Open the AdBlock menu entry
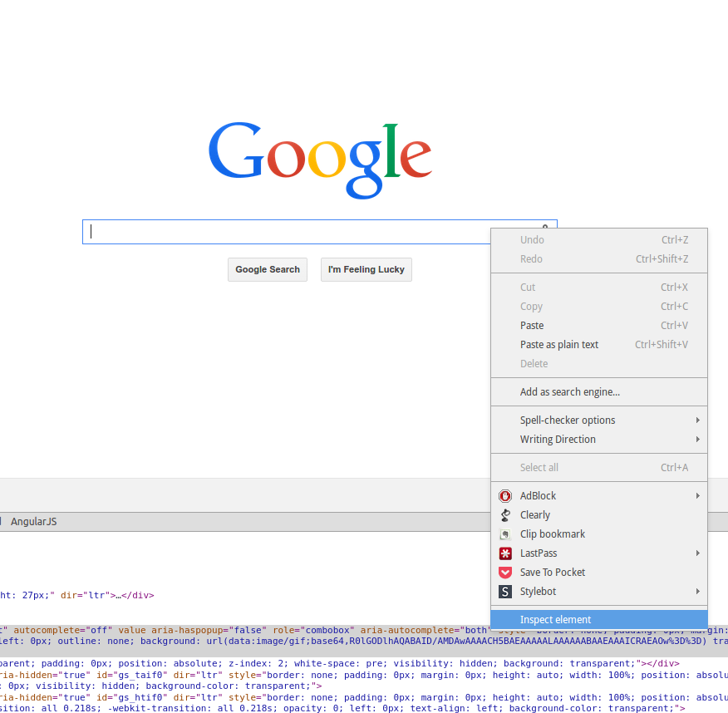Image resolution: width=728 pixels, height=713 pixels. [x=599, y=496]
